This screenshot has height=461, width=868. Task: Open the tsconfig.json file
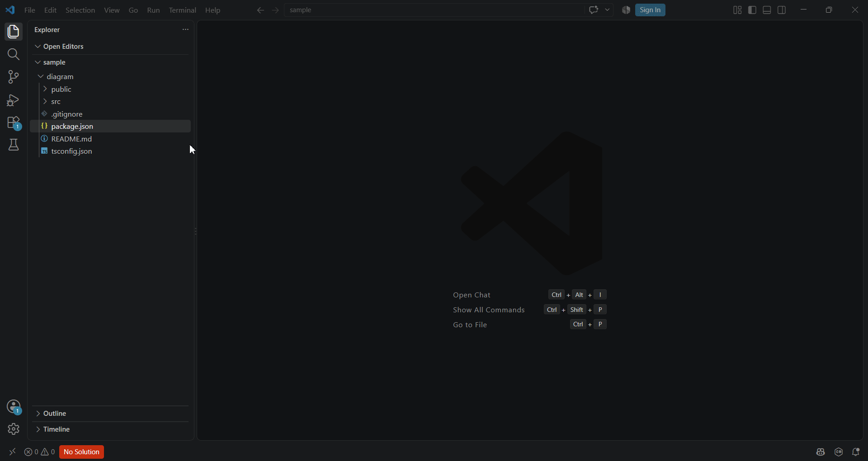[x=111, y=151]
